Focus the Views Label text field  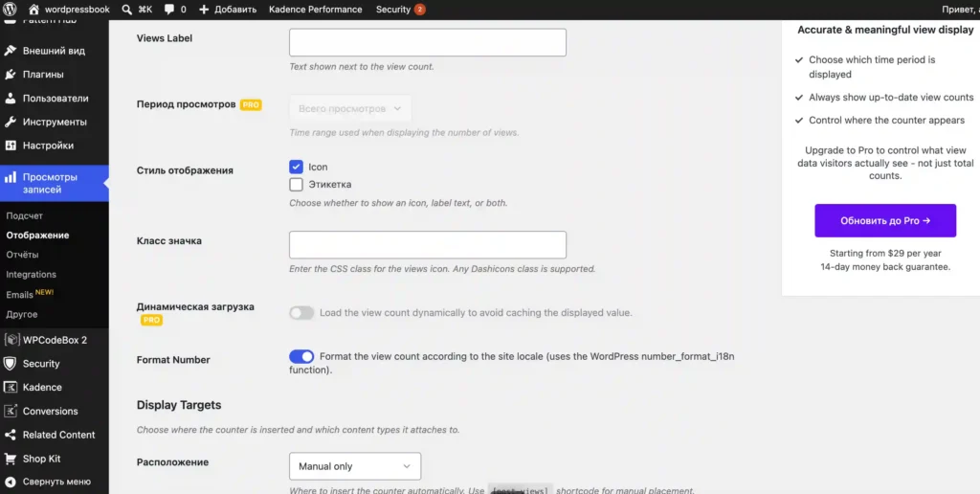tap(428, 42)
